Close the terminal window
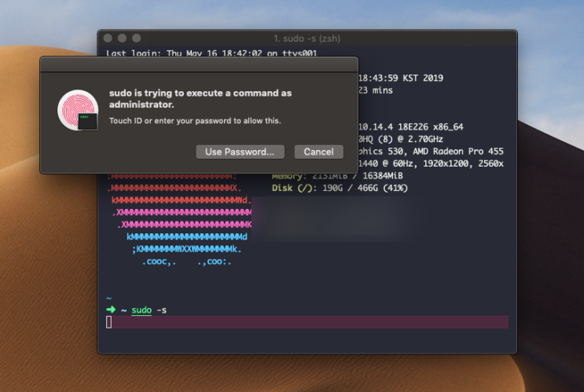Screen dimensions: 584x392 pyautogui.click(x=108, y=38)
